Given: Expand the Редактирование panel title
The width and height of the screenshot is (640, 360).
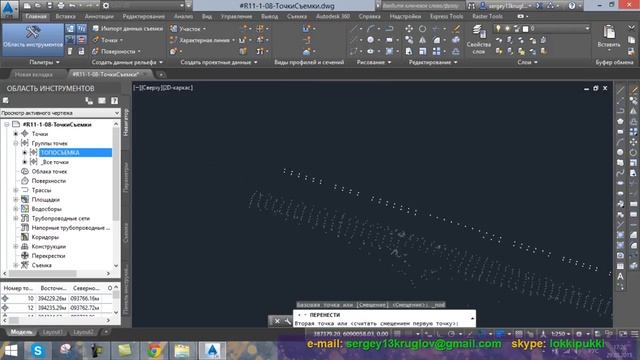Looking at the screenshot, I should (x=433, y=62).
